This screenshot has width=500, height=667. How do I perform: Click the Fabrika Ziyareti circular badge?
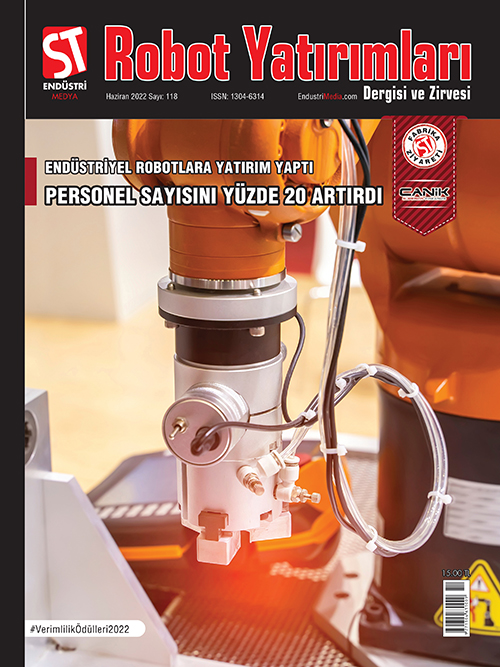pos(424,145)
